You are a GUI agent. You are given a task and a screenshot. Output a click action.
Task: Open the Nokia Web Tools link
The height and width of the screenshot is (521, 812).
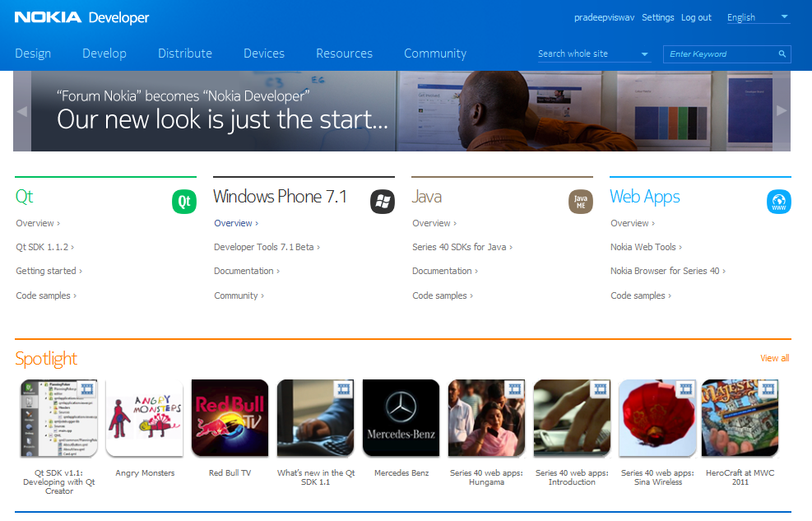click(647, 247)
